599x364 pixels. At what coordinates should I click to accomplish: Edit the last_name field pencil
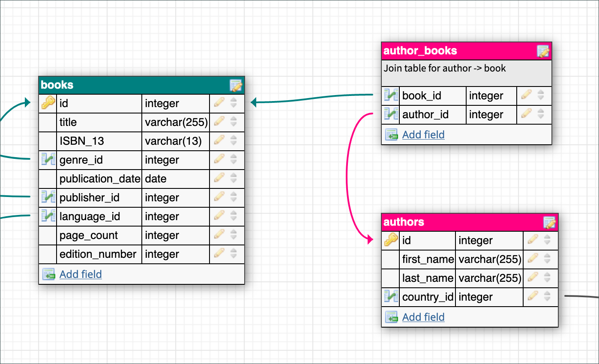click(533, 277)
